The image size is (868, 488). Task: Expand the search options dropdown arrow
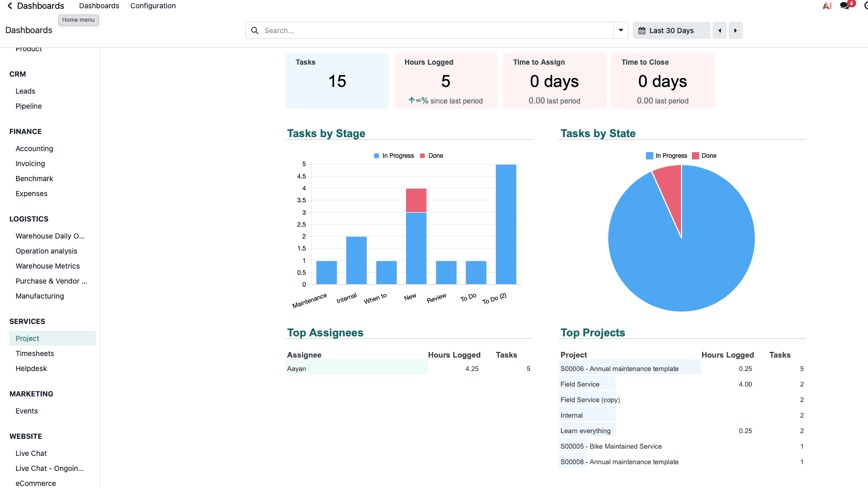[x=620, y=31]
